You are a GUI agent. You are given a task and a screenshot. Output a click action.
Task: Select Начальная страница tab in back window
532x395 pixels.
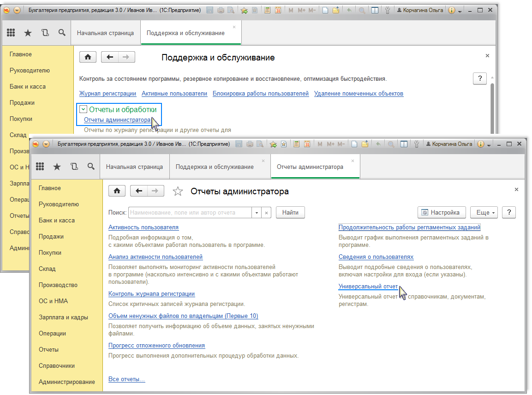(x=105, y=33)
